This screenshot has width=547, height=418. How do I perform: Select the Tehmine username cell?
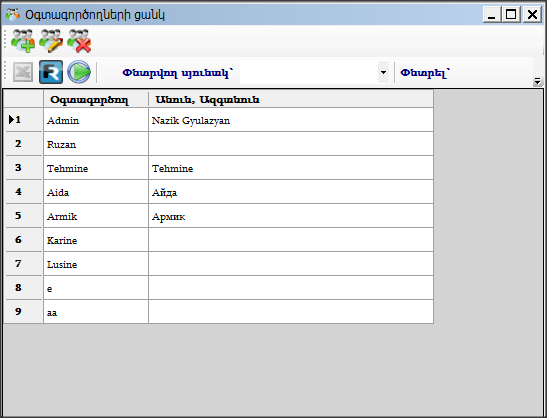pyautogui.click(x=96, y=168)
